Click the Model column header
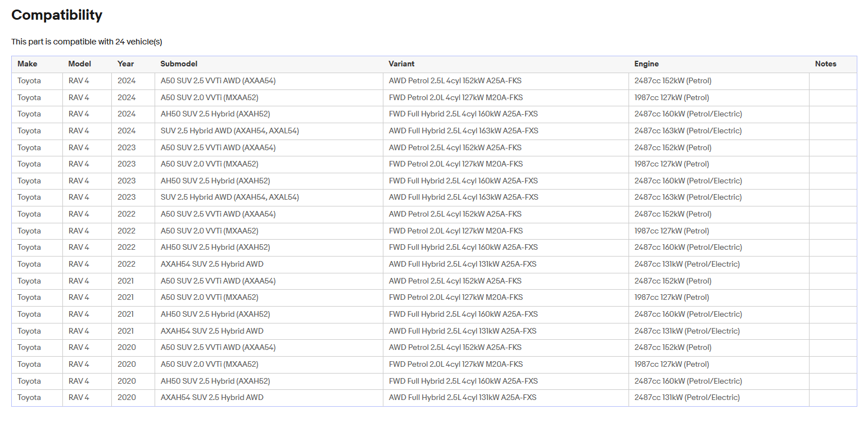868x436 pixels. point(87,64)
